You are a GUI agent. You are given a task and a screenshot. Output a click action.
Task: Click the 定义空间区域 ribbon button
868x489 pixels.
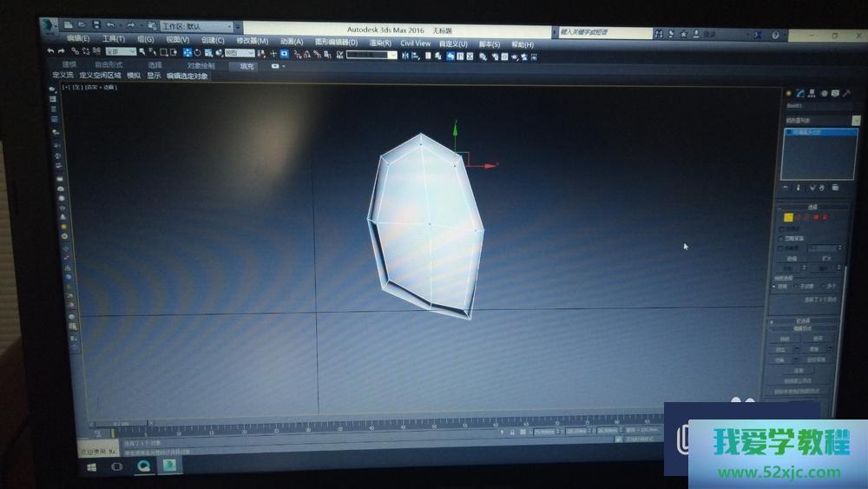(101, 76)
